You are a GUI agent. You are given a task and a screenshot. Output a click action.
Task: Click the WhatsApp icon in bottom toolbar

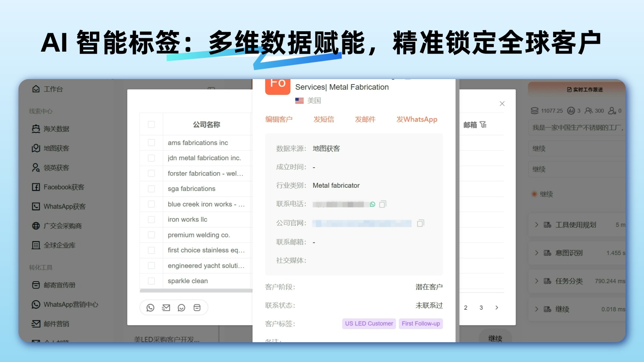coord(150,308)
